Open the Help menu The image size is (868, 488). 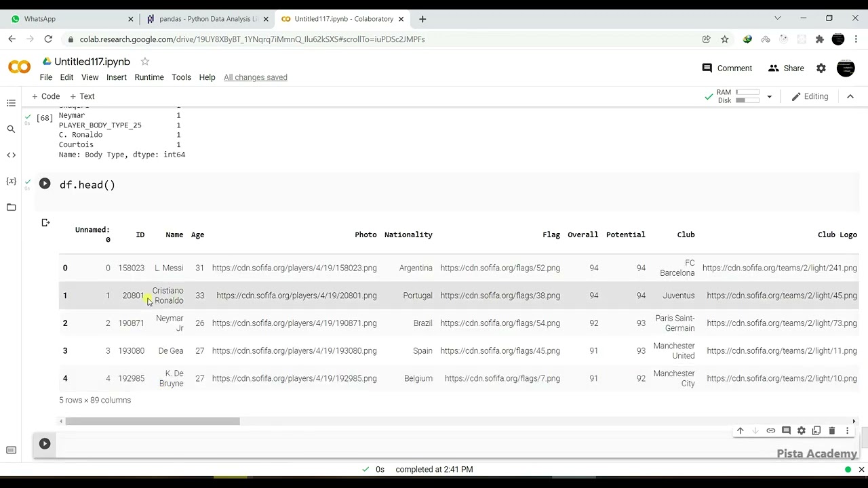pyautogui.click(x=208, y=77)
